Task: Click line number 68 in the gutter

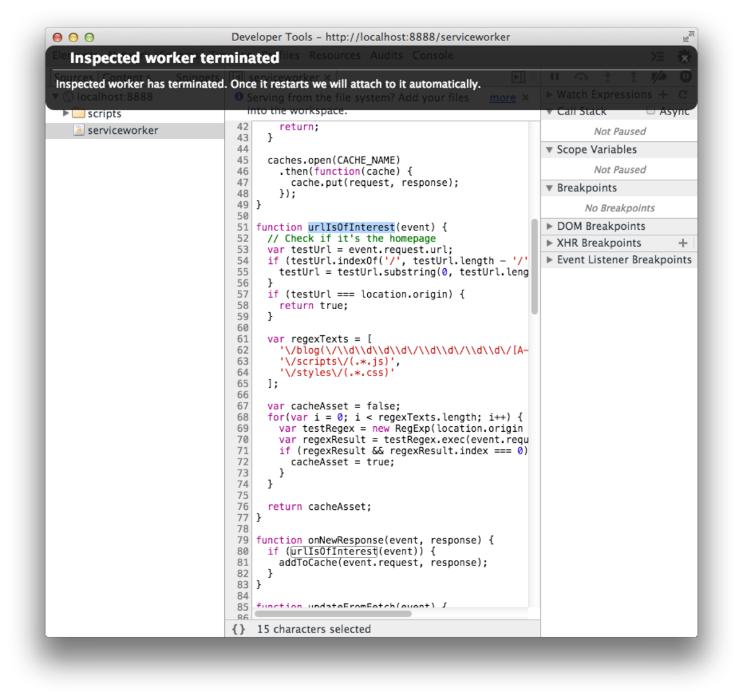Action: (x=243, y=417)
